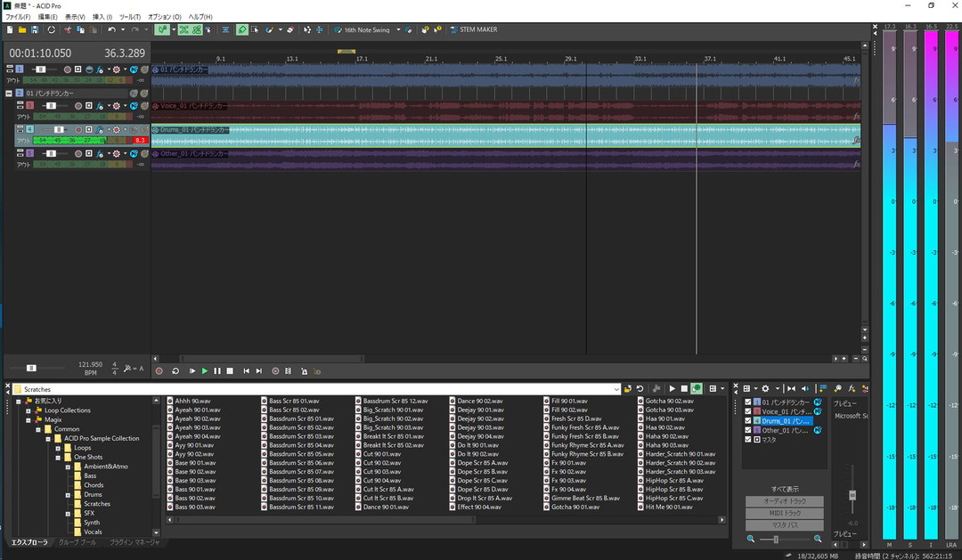The width and height of the screenshot is (962, 560).
Task: Collapse the Magix tree node
Action: point(29,419)
